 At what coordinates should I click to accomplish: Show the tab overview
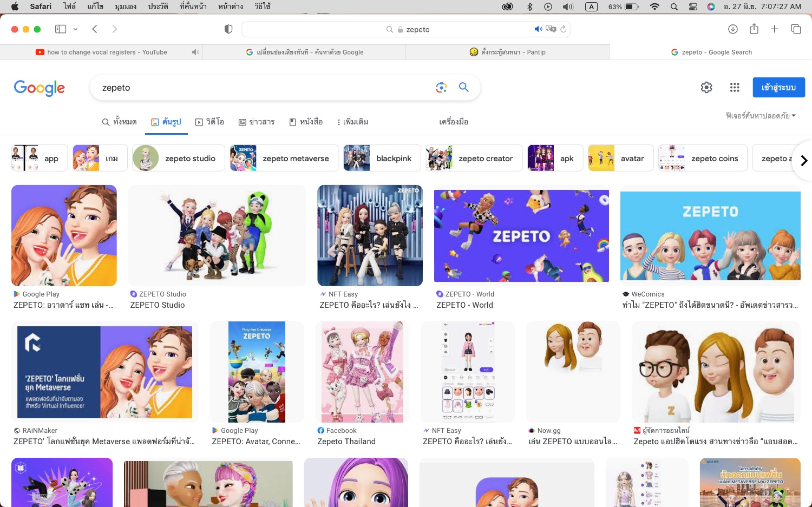[x=796, y=29]
